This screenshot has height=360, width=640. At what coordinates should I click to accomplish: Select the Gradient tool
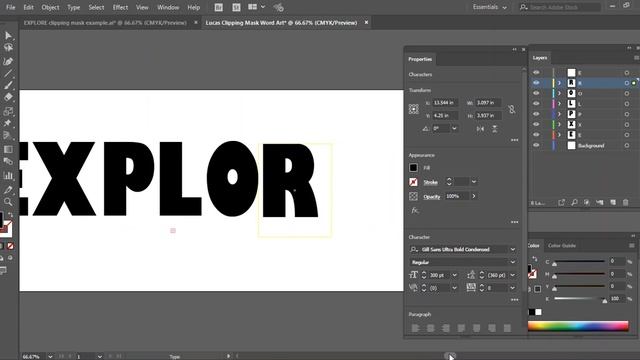[8, 149]
